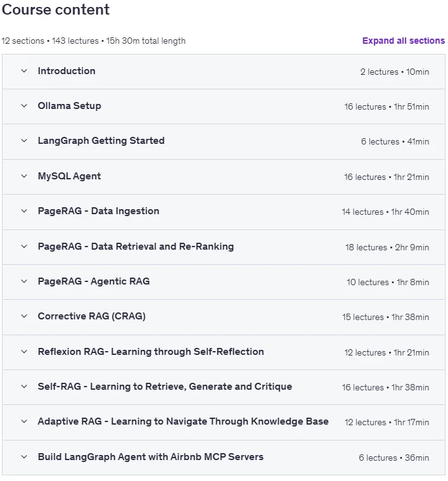Click '6 lectures • 36min' label

click(394, 458)
